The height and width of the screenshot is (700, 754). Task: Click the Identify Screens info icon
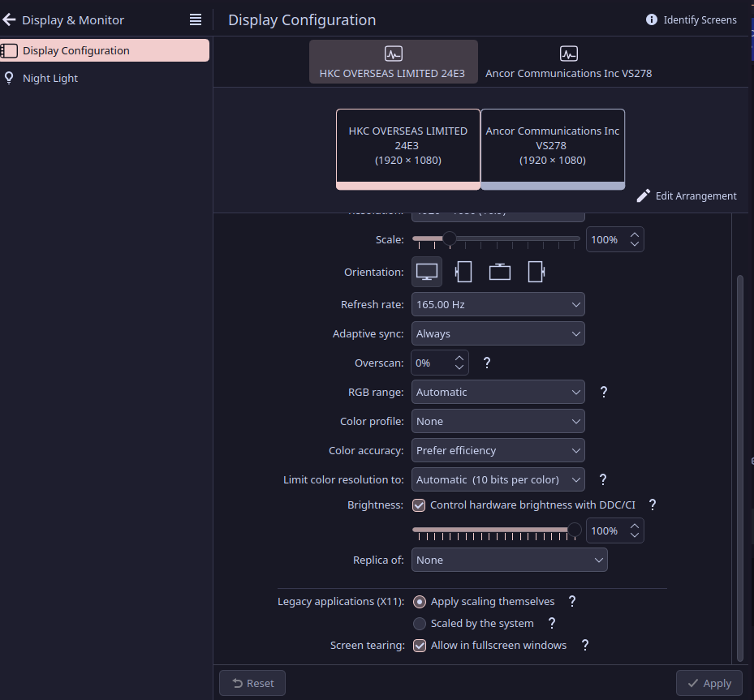pos(652,19)
